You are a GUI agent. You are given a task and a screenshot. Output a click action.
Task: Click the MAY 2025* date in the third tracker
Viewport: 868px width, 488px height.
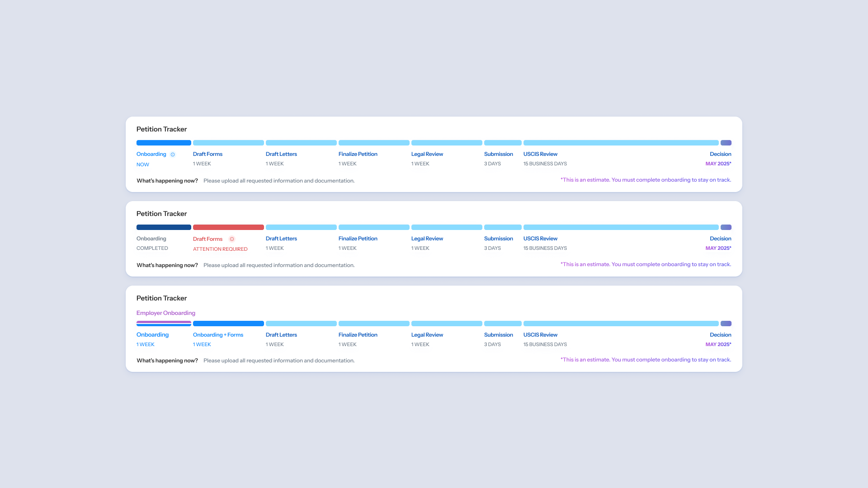[718, 344]
